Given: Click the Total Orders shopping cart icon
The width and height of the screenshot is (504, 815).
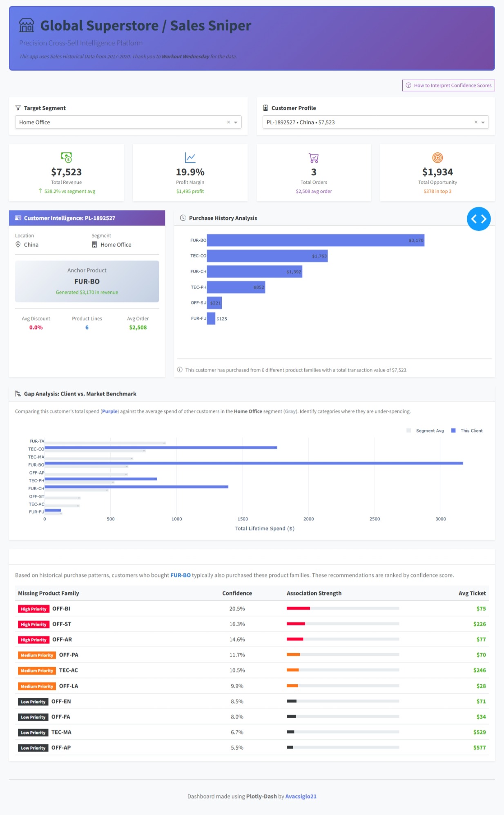Looking at the screenshot, I should pos(314,158).
